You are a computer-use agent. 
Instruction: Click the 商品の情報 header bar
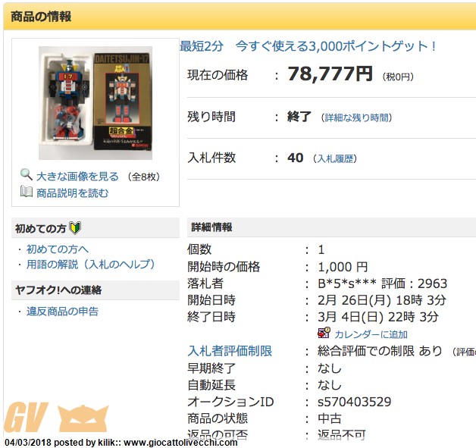click(x=240, y=17)
